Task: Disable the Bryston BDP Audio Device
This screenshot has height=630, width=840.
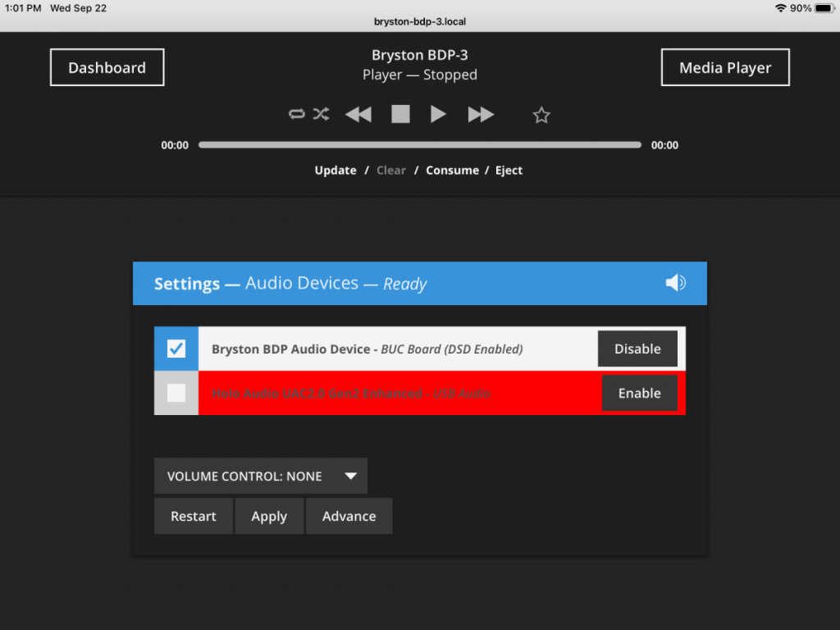Action: pyautogui.click(x=637, y=349)
